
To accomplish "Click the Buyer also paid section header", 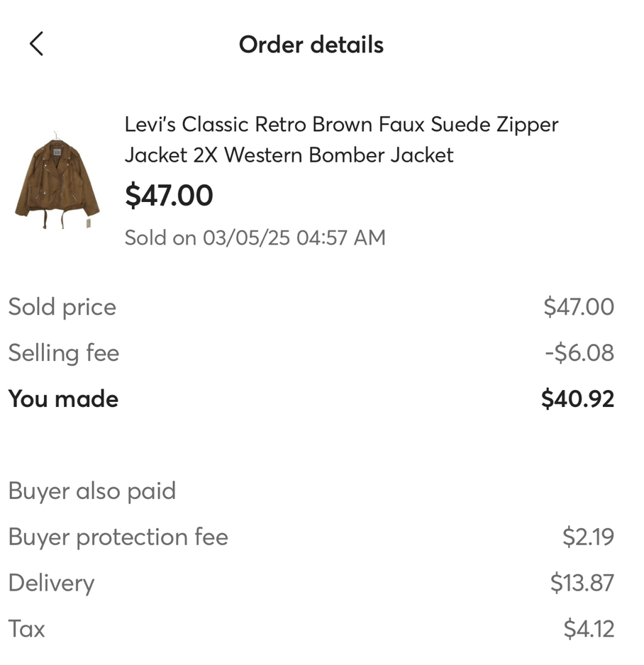I will tap(91, 491).
